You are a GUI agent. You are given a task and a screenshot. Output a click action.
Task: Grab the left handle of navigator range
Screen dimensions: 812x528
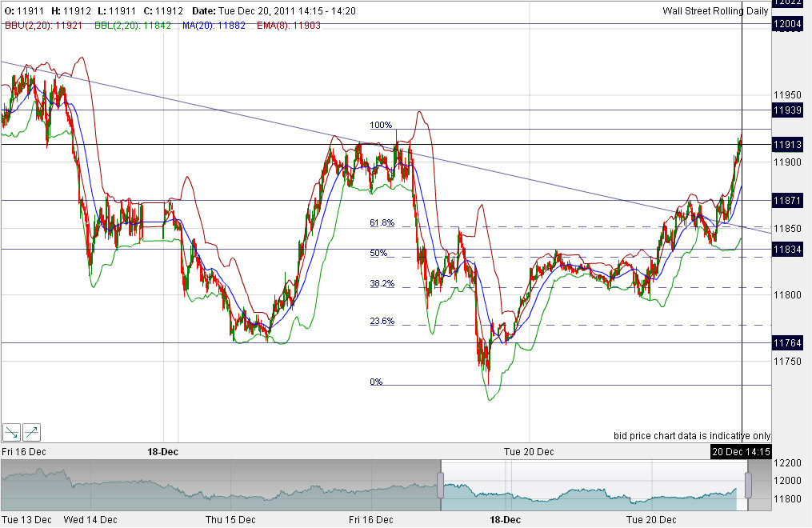(x=441, y=485)
